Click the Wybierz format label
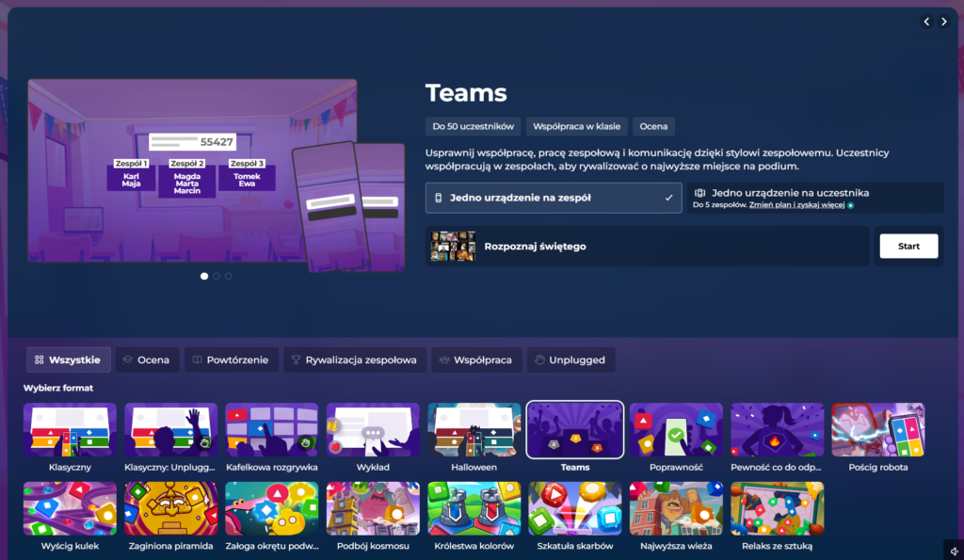The height and width of the screenshot is (560, 964). [58, 388]
